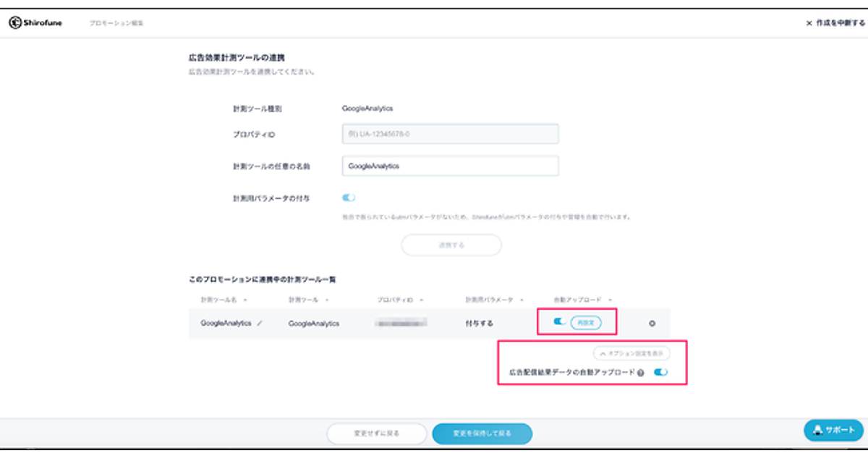Toggle 自動アップロード switch in GoogleAnalytics row
The image size is (868, 456).
click(559, 322)
